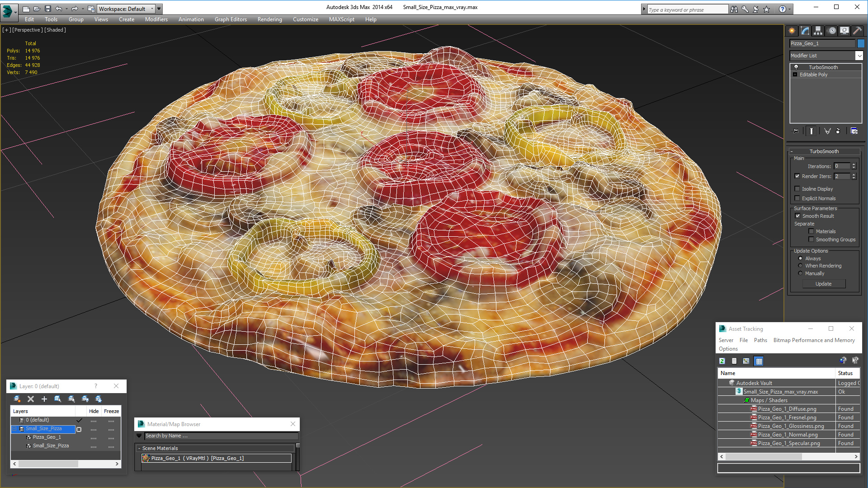The width and height of the screenshot is (868, 488).
Task: Click the Update button
Action: pos(824,284)
